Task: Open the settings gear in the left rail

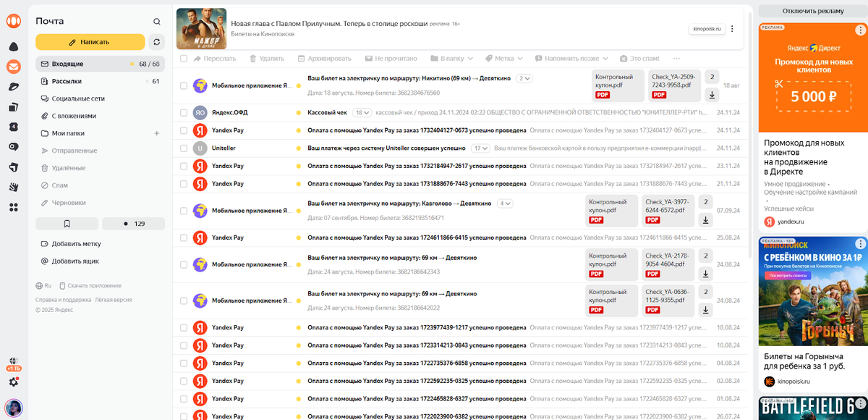Action: tap(13, 381)
